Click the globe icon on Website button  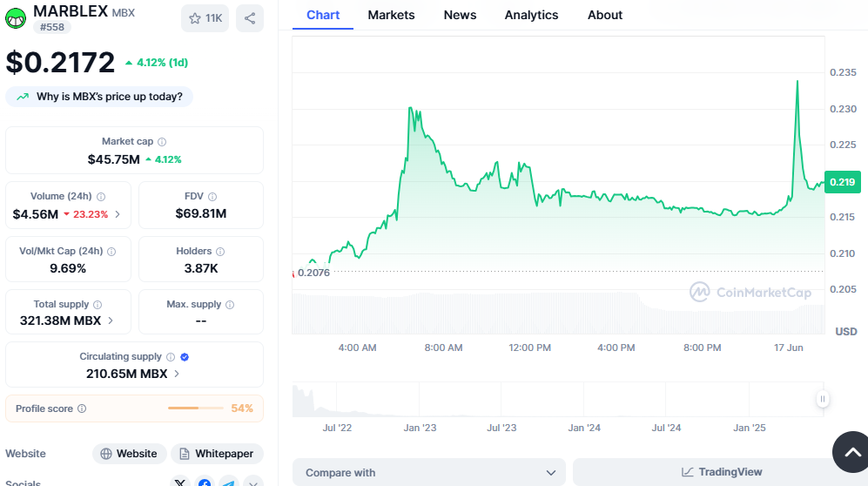pyautogui.click(x=105, y=454)
